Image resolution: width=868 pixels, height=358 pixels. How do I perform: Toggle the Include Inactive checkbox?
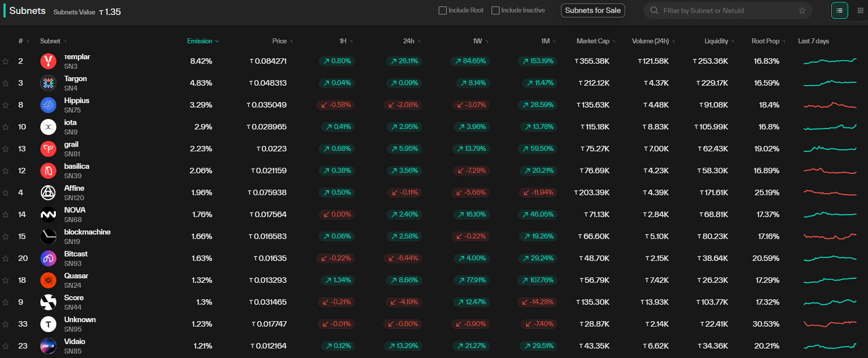pos(495,10)
